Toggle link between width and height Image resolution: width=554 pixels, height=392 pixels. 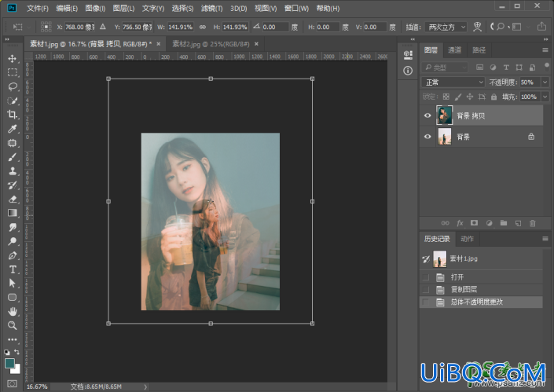point(203,27)
